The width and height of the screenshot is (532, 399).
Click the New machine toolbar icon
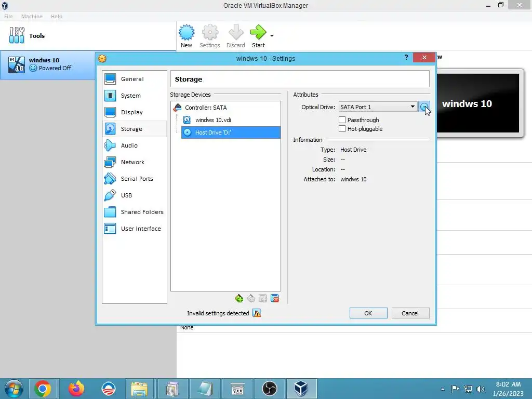187,33
